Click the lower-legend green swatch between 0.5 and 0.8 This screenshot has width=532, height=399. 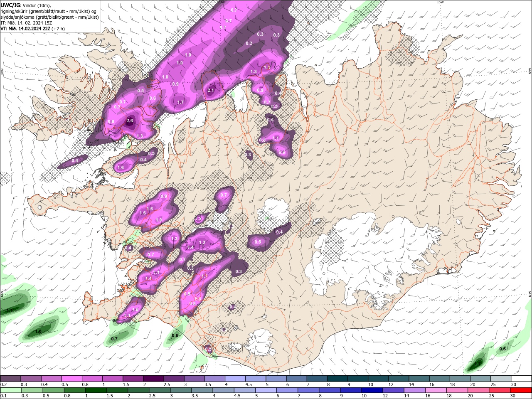[53, 390]
